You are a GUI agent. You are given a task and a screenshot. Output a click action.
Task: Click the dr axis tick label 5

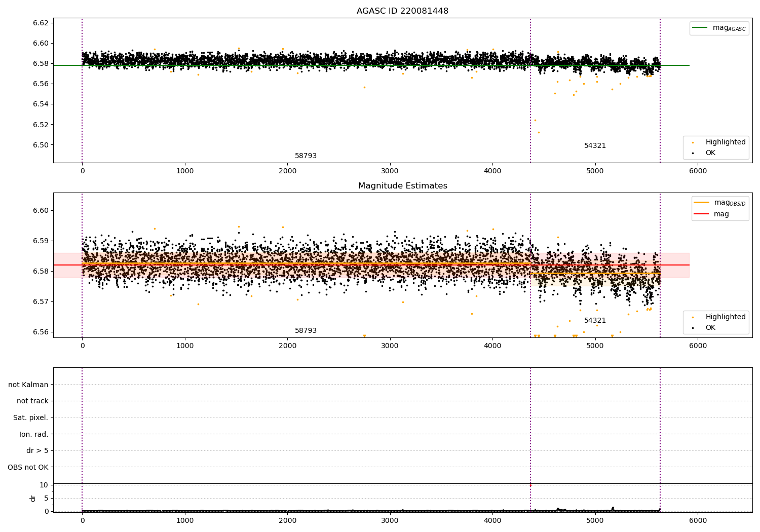[46, 498]
